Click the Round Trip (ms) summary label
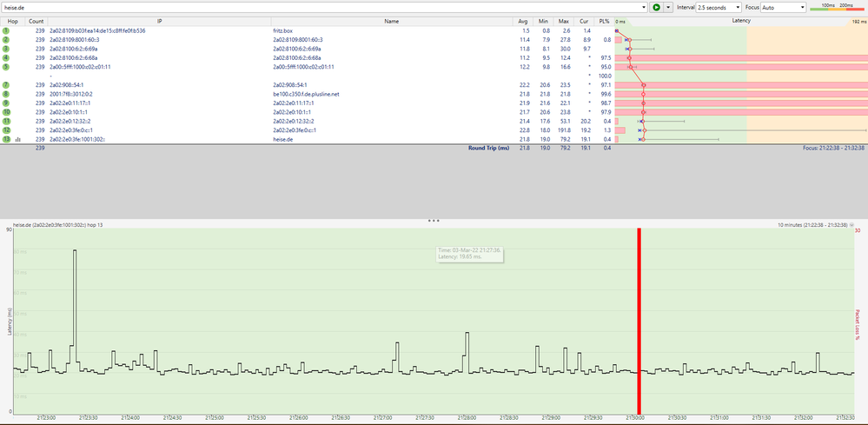 coord(488,149)
